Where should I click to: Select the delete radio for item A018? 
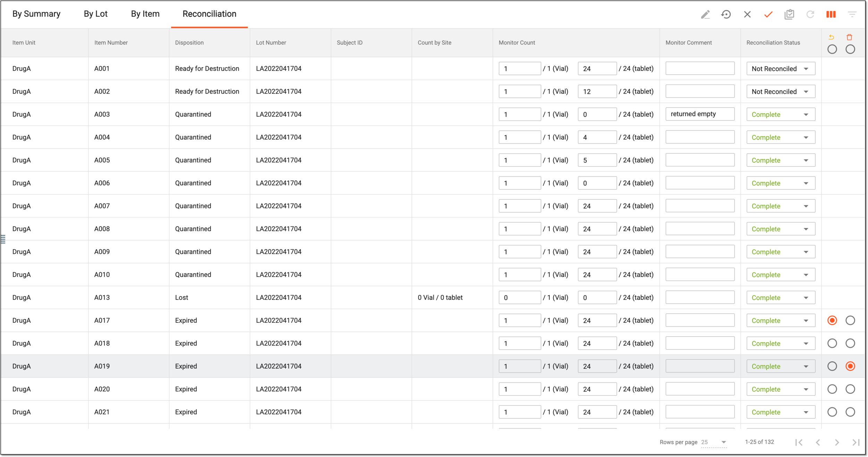coord(850,343)
